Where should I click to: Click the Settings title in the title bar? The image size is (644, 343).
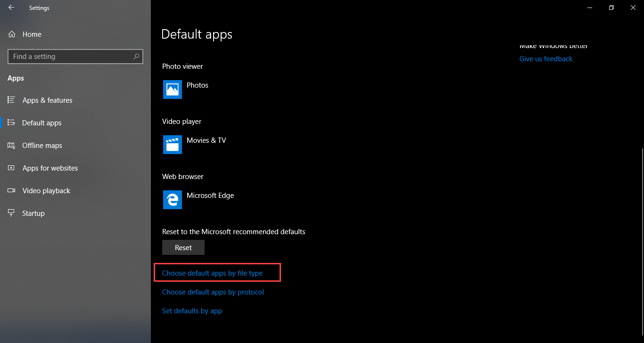[x=39, y=8]
